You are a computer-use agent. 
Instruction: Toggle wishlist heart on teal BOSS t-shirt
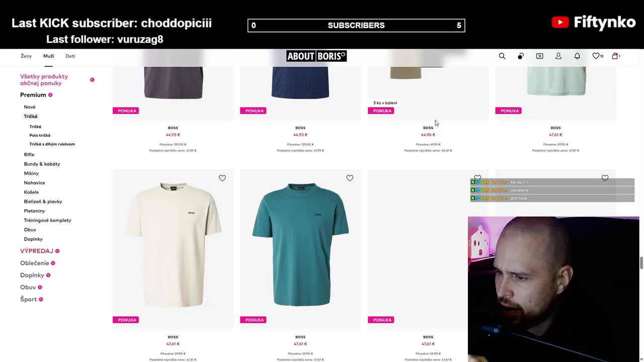350,178
